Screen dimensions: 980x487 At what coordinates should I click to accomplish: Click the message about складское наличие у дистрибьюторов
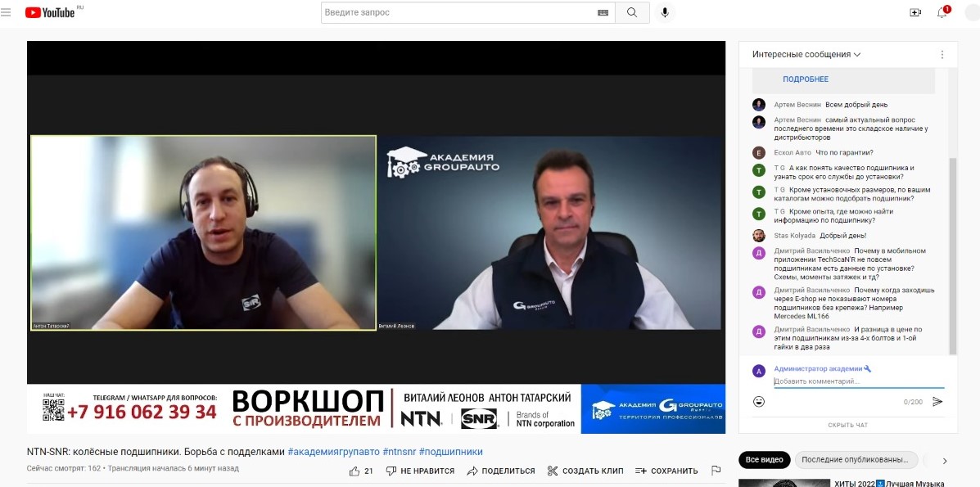pyautogui.click(x=851, y=129)
